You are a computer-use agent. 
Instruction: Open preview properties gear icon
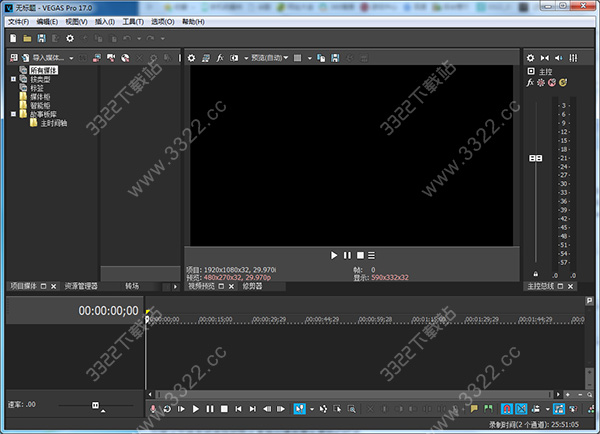pyautogui.click(x=192, y=58)
